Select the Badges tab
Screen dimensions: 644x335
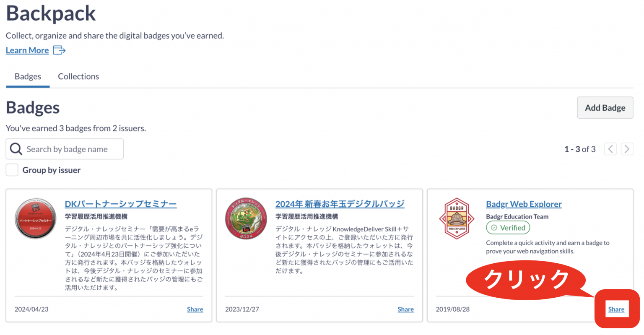(28, 76)
